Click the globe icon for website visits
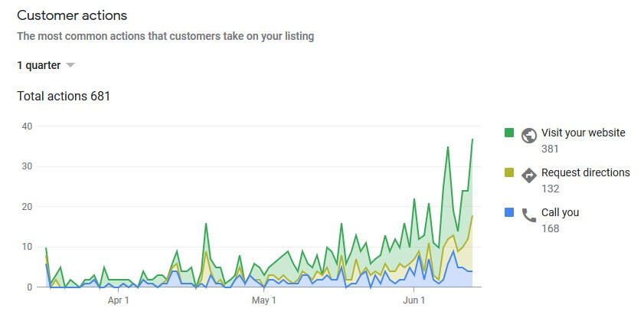Screen dimensions: 644x315 click(529, 135)
